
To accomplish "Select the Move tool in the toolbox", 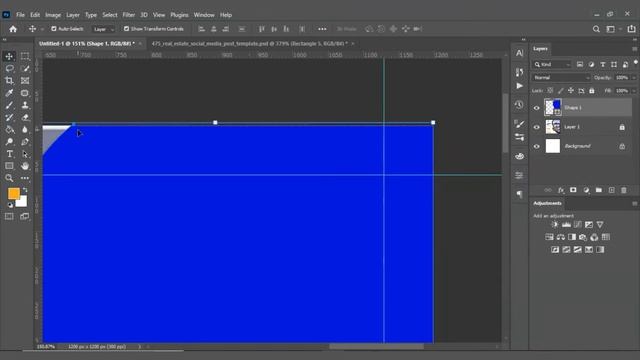I will click(9, 56).
